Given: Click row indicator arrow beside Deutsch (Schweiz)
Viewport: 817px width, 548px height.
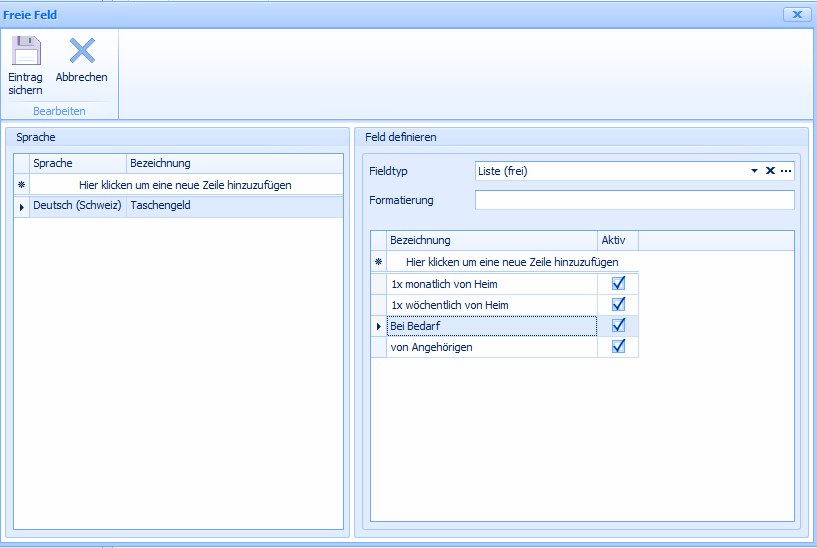Looking at the screenshot, I should (21, 206).
